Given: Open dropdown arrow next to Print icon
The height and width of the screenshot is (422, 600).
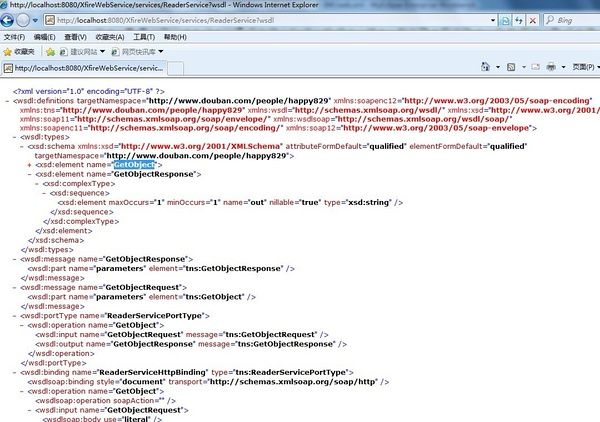Looking at the screenshot, I should coord(563,67).
